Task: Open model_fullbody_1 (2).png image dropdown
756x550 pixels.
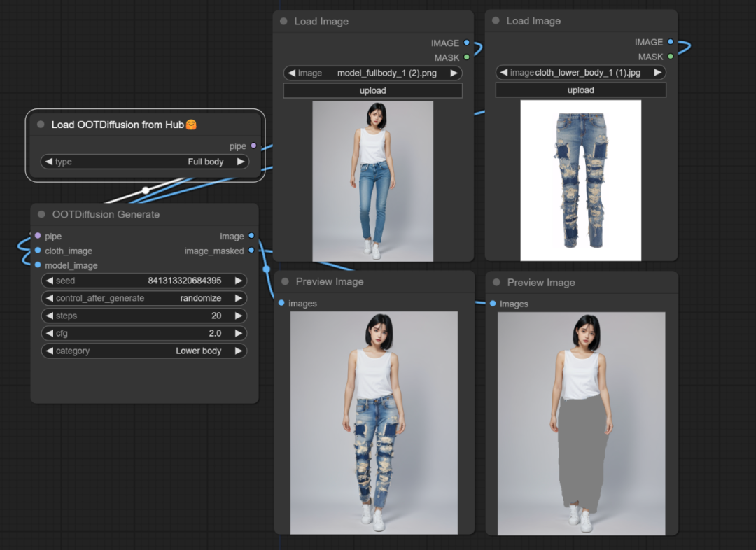Action: click(x=372, y=73)
